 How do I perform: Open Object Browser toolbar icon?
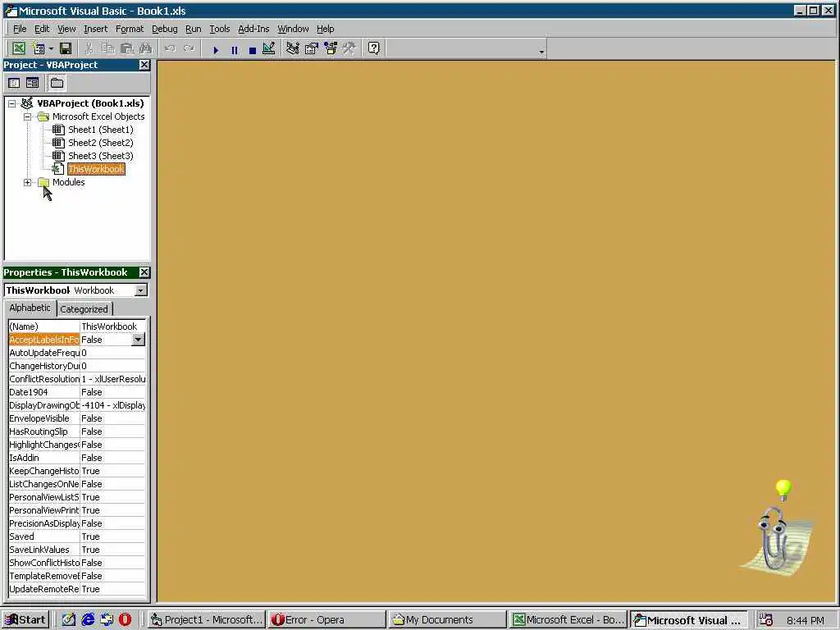pyautogui.click(x=331, y=48)
